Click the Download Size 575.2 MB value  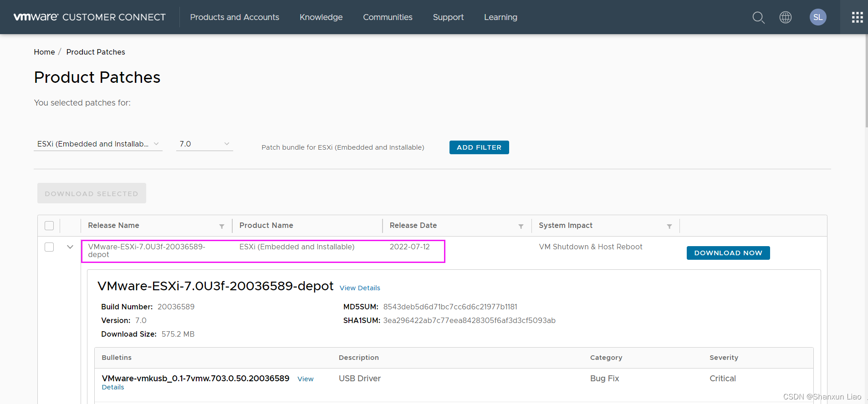pos(178,334)
